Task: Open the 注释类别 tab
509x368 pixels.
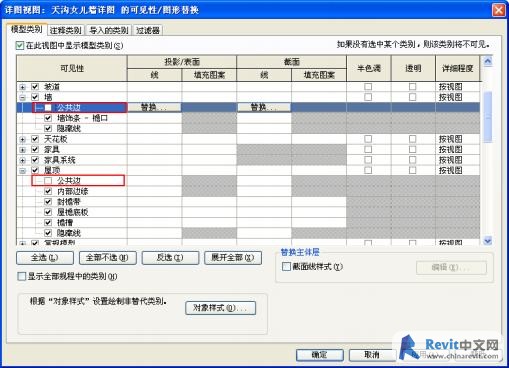Action: pyautogui.click(x=66, y=31)
